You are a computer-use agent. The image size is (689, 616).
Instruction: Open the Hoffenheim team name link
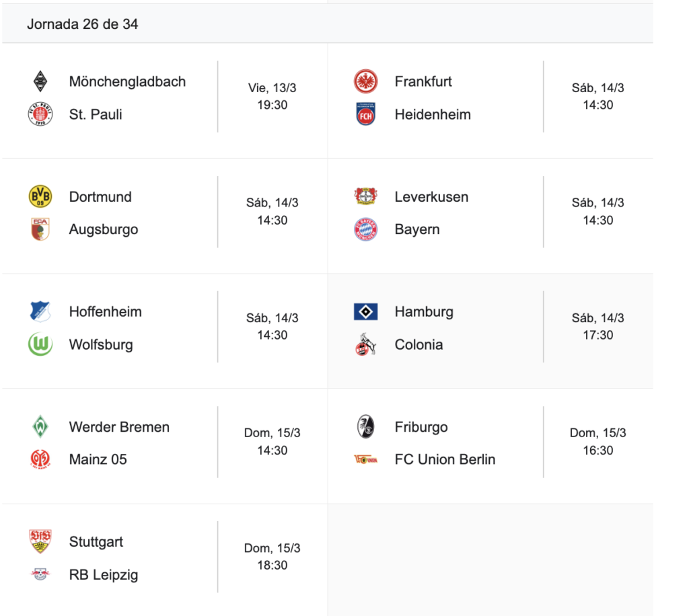tap(105, 312)
